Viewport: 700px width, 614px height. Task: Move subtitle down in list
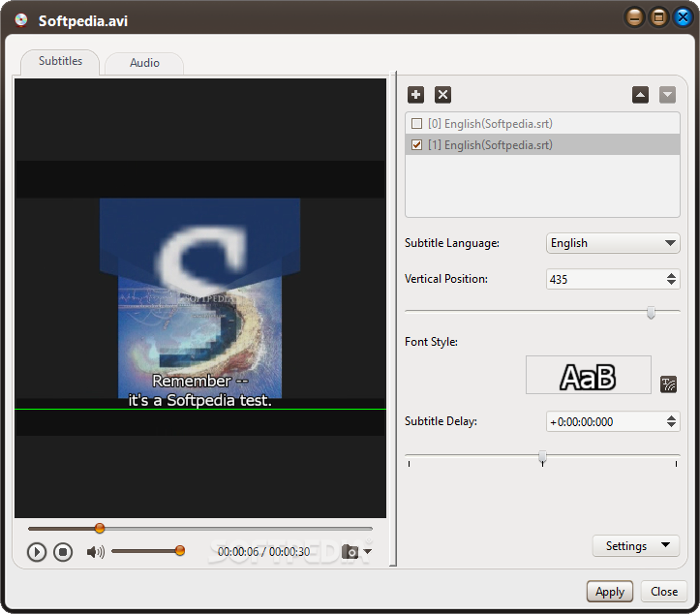click(667, 95)
